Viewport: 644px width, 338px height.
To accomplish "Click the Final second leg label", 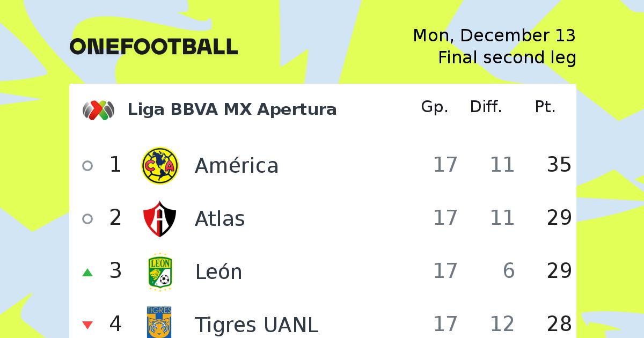I will click(507, 58).
